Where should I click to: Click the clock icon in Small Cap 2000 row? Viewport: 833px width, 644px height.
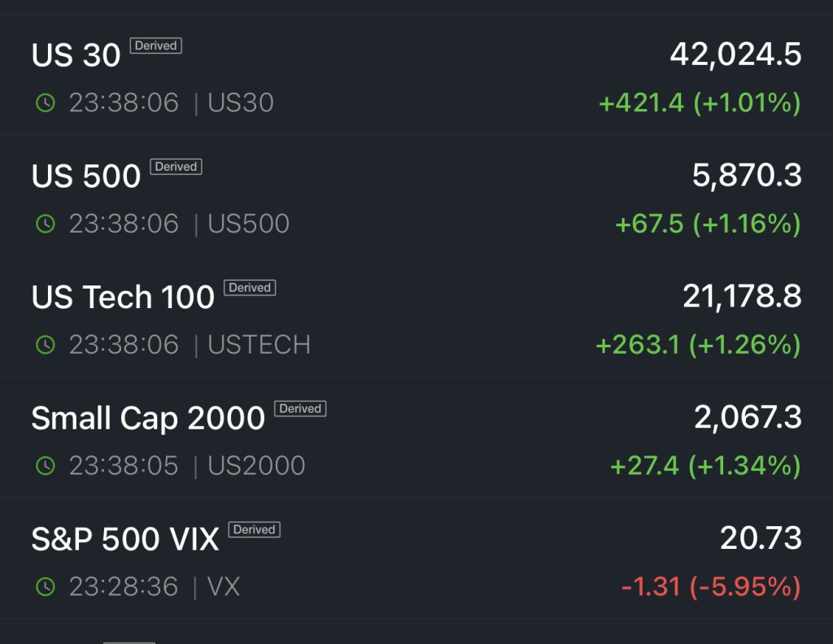pos(46,466)
